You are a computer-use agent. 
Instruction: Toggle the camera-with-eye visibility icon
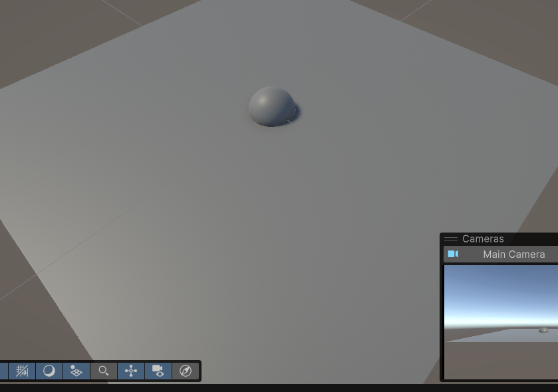[x=158, y=371]
